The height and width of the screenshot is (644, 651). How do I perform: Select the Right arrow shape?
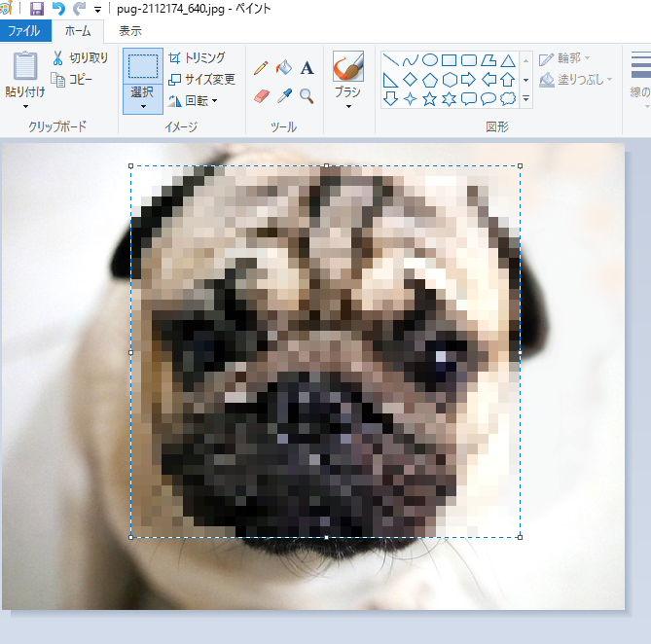[x=469, y=80]
